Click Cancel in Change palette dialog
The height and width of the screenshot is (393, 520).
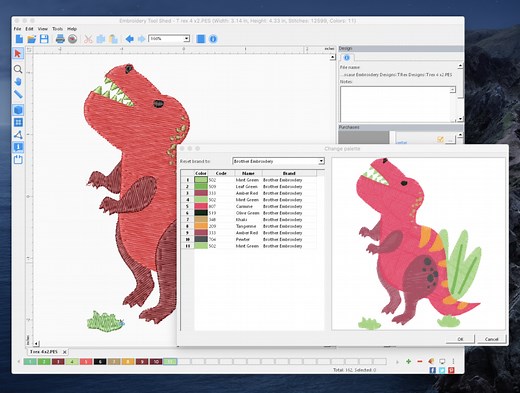coord(492,339)
